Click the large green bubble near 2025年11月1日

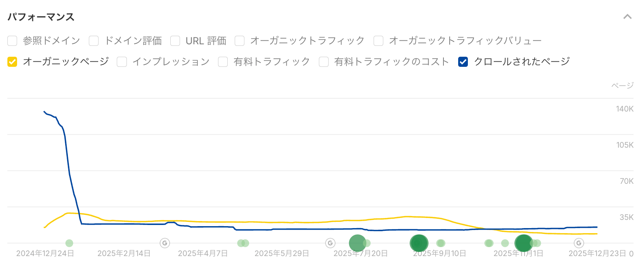click(x=523, y=243)
